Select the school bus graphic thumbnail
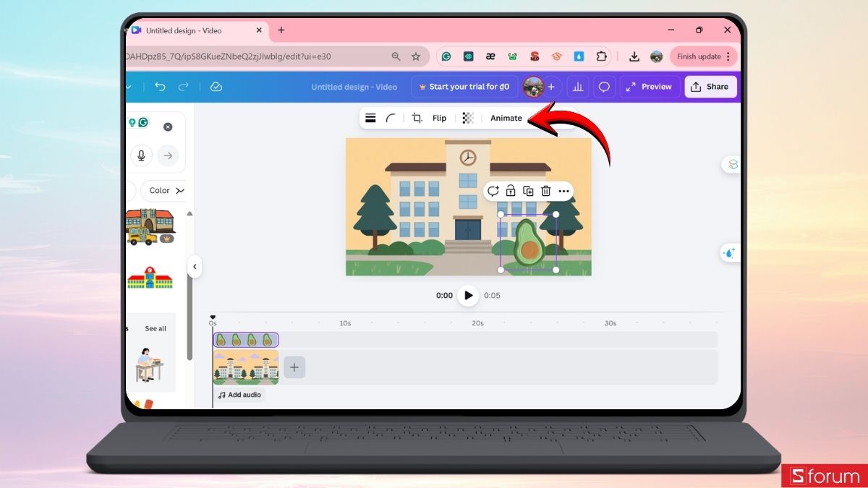This screenshot has width=868, height=488. pos(150,228)
